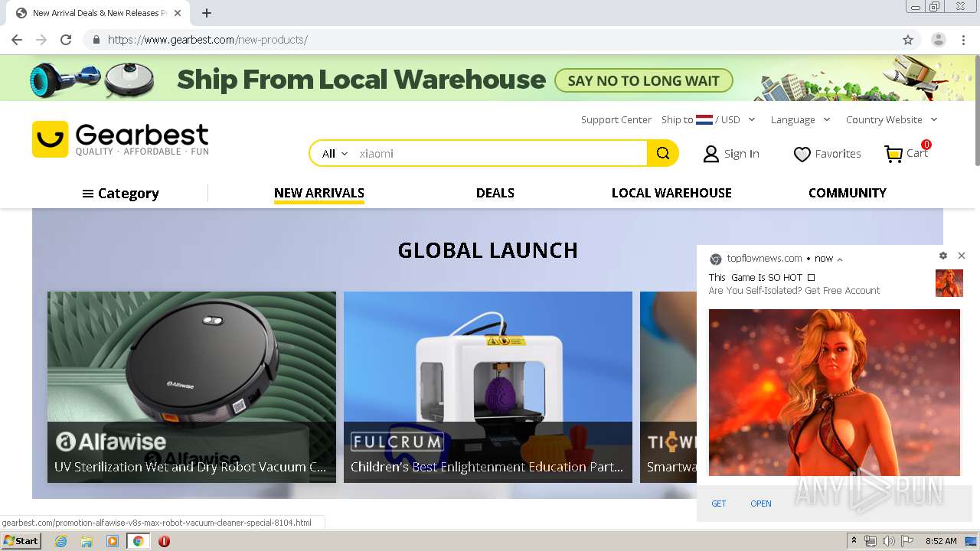The image size is (980, 551).
Task: Click GET in notification
Action: click(x=719, y=504)
